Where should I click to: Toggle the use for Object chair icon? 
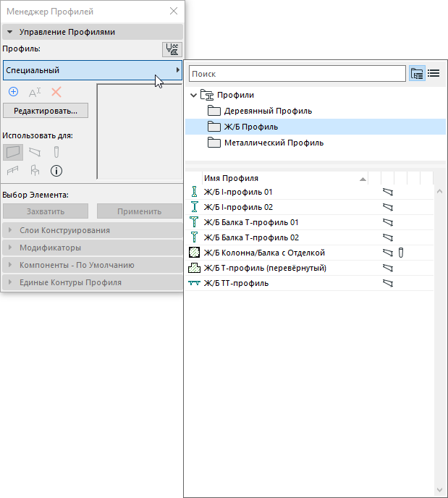coord(35,171)
